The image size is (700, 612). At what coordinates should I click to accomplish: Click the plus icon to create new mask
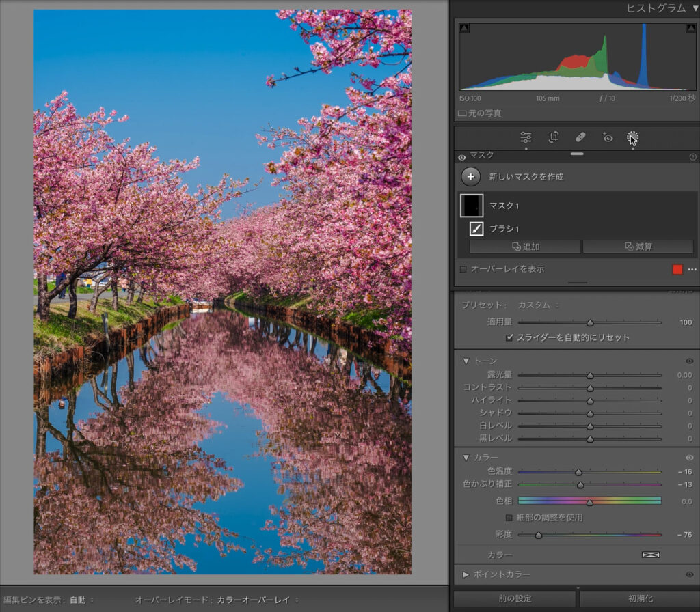(x=470, y=177)
